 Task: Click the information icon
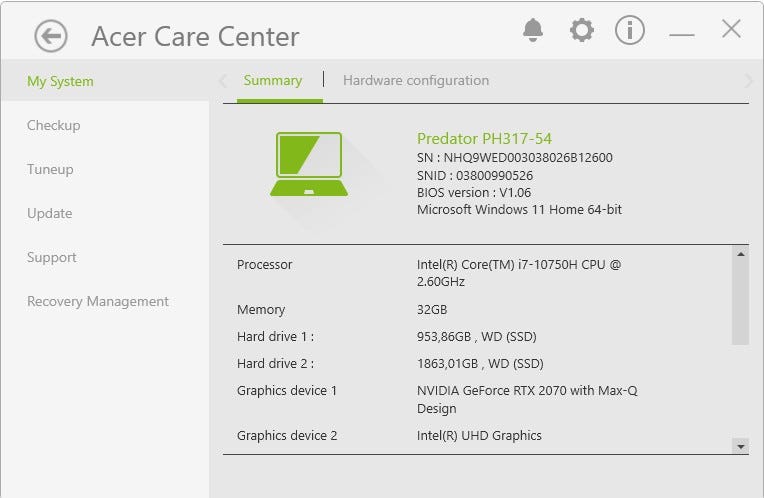click(629, 30)
